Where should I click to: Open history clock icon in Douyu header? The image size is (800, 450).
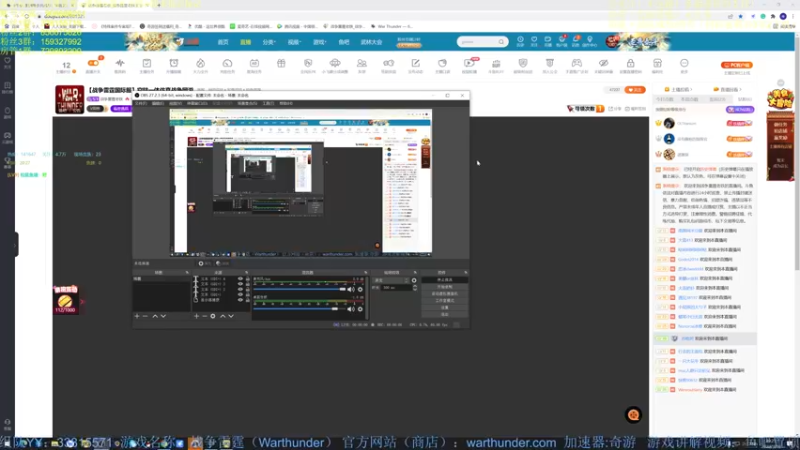(520, 39)
